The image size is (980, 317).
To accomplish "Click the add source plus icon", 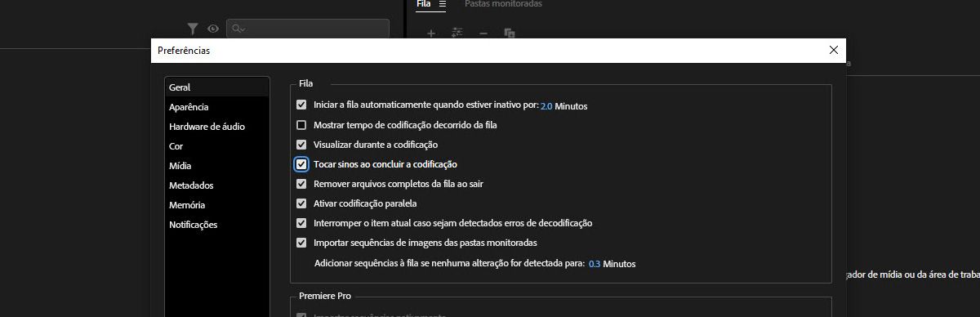I will point(431,33).
